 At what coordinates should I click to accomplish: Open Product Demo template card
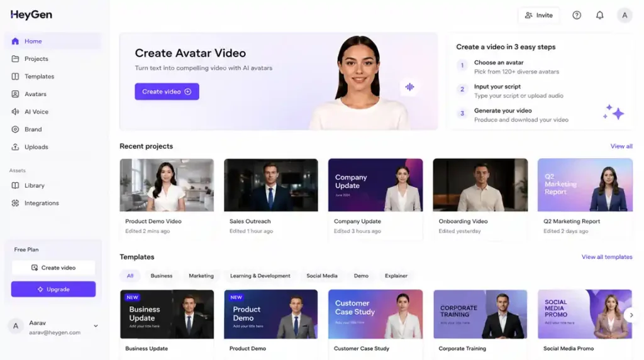(270, 314)
